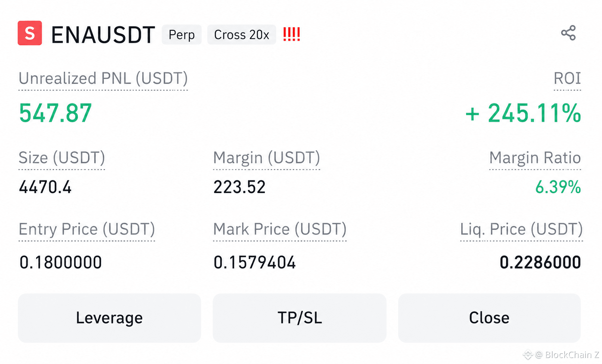The height and width of the screenshot is (364, 602).
Task: Tap the ROI label
Action: pos(567,78)
